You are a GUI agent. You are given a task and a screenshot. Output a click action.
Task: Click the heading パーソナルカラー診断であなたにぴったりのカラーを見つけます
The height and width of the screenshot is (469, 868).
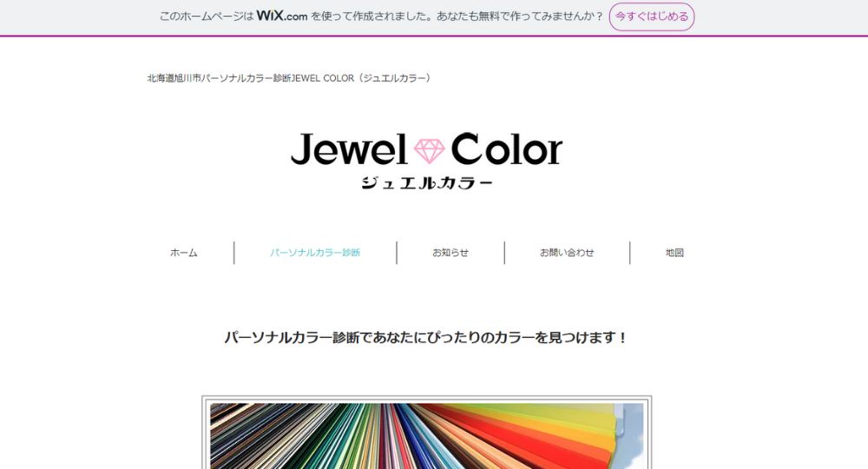pos(426,337)
